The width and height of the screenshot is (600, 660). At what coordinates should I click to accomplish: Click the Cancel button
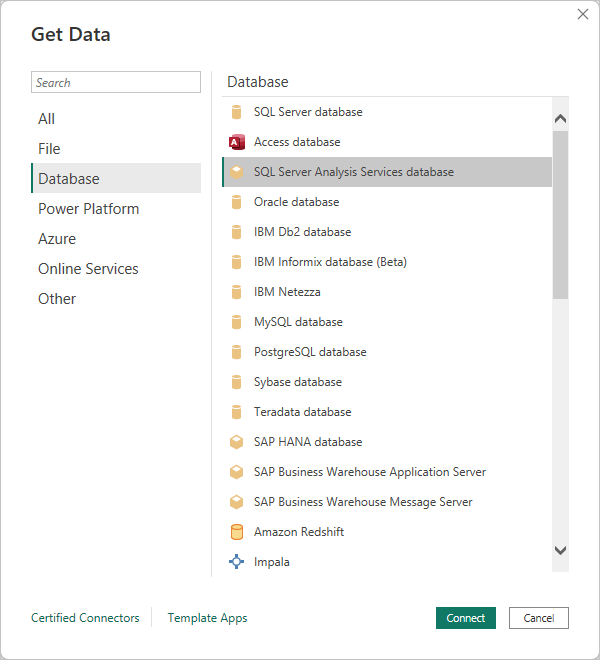click(x=539, y=618)
